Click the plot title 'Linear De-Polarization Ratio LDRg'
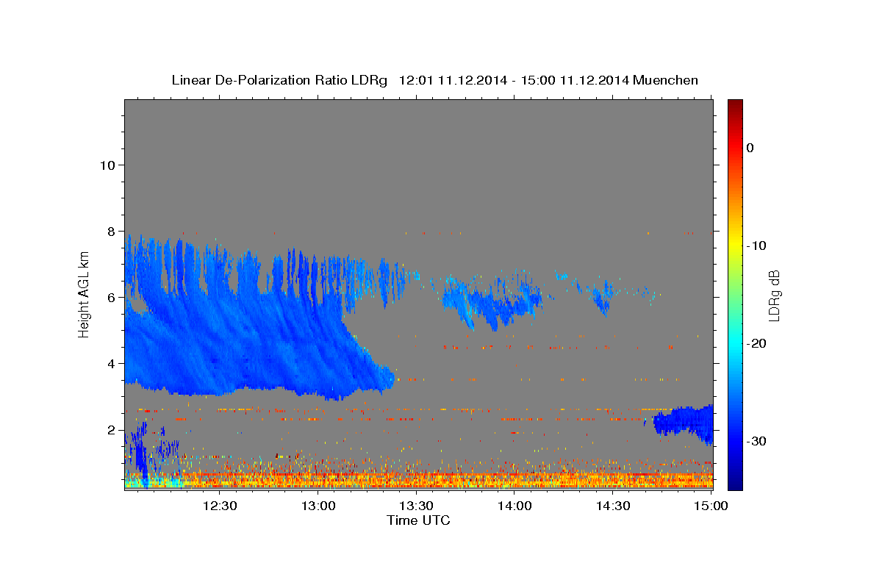The height and width of the screenshot is (588, 882). tap(279, 80)
